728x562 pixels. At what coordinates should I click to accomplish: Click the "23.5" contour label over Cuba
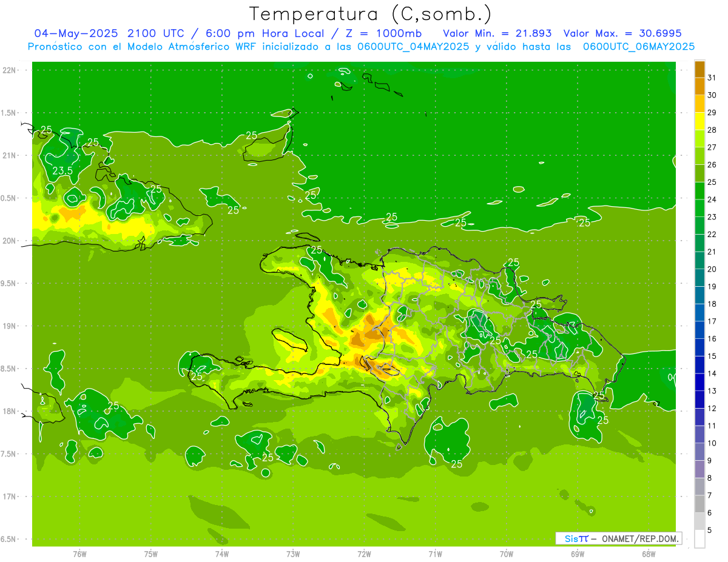[62, 172]
